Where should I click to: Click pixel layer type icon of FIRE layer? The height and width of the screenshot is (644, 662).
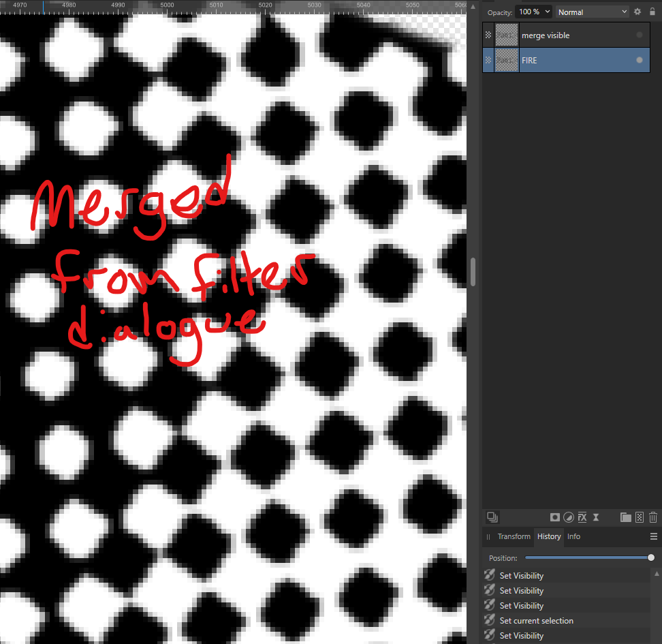pyautogui.click(x=488, y=60)
